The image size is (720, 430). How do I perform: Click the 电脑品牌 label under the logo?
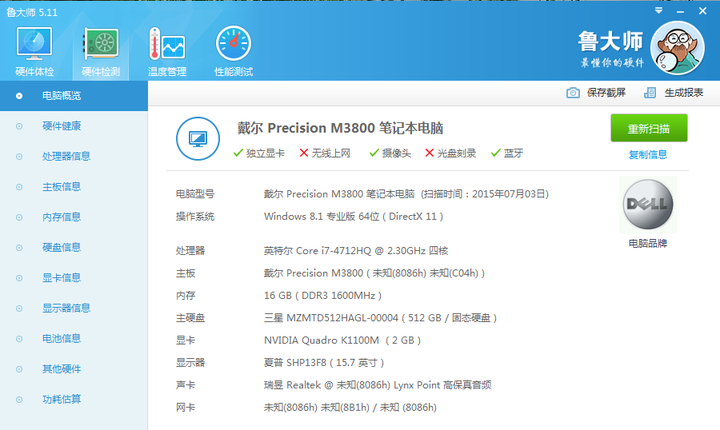point(647,243)
